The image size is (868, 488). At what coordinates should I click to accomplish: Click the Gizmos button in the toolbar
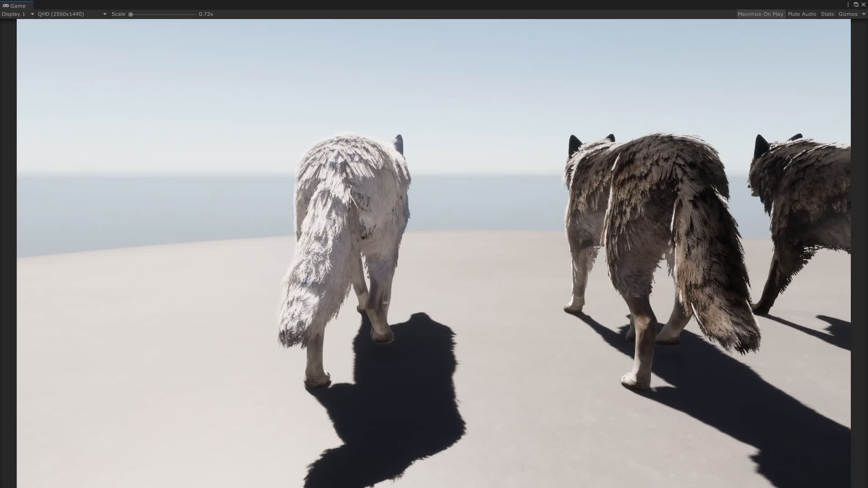(848, 14)
